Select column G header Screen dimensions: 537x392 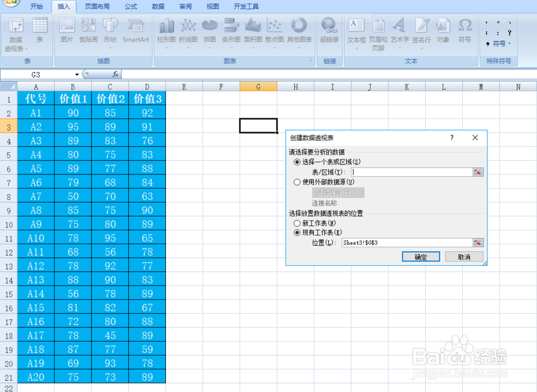coord(258,86)
